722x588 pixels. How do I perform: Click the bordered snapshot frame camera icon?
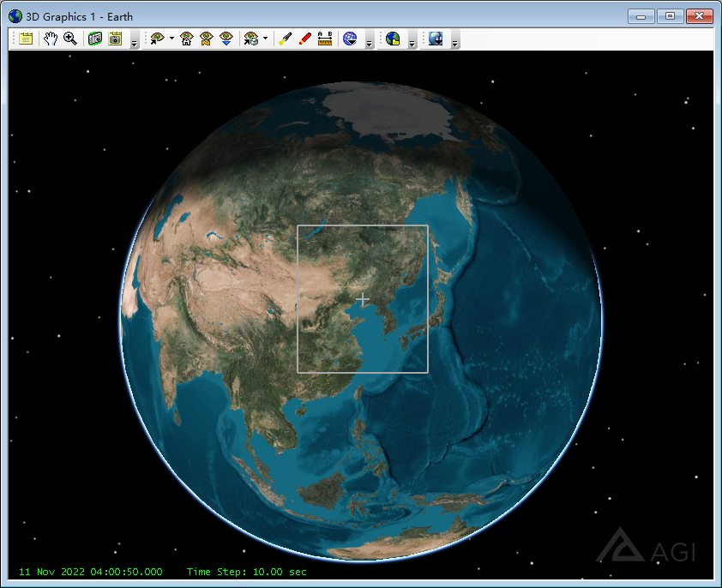point(115,39)
